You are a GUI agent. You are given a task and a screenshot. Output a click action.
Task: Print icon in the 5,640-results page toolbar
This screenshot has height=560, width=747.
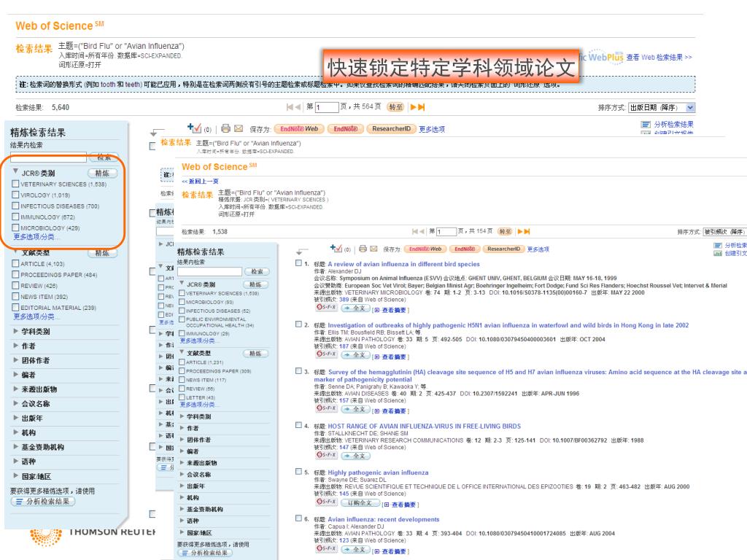[x=226, y=128]
